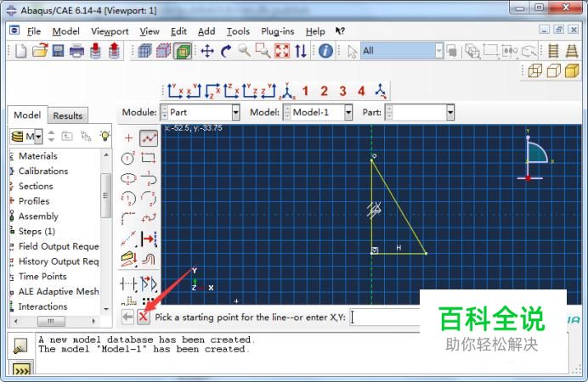The height and width of the screenshot is (382, 588).
Task: Open an existing database file
Action: [x=40, y=51]
